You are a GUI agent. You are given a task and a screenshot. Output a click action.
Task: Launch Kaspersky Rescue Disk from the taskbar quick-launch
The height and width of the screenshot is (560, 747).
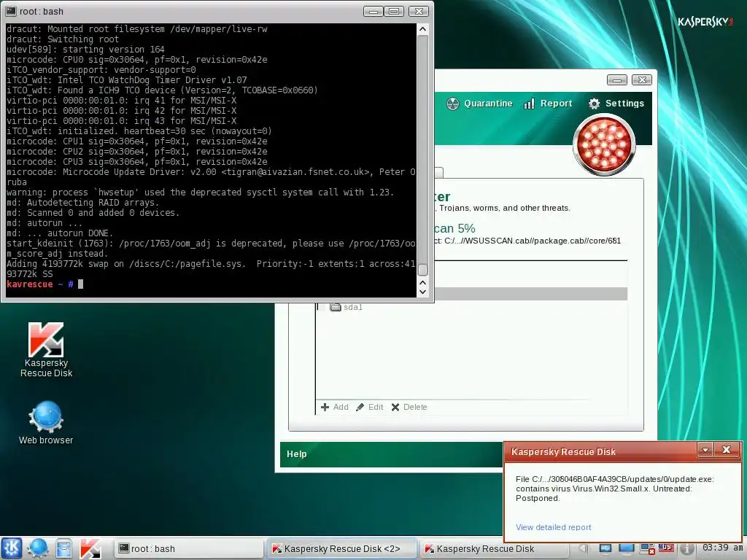tap(90, 548)
